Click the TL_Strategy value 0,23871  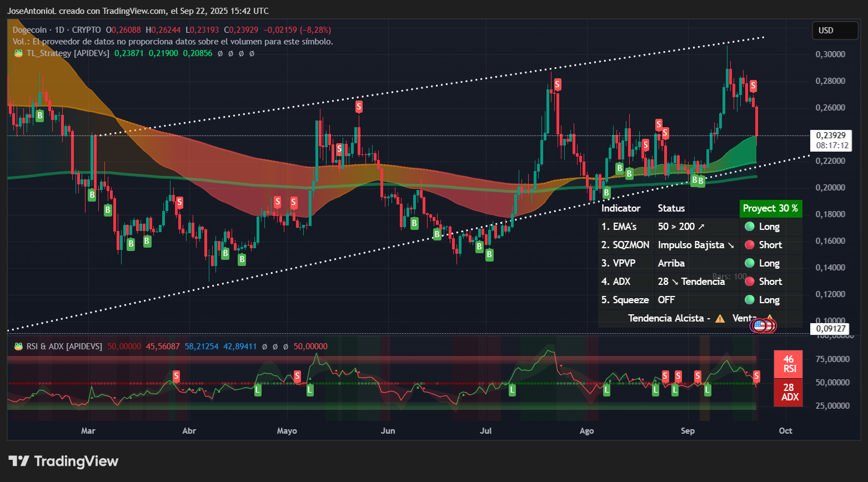tap(129, 53)
